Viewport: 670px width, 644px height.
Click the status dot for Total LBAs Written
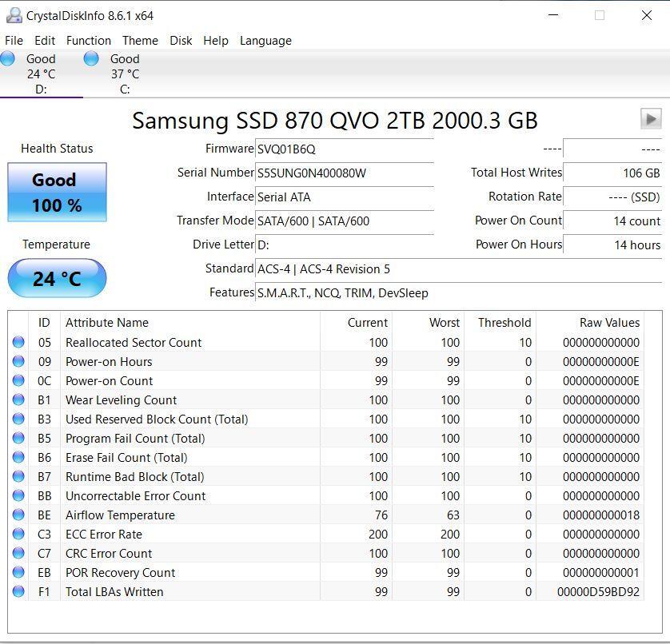pos(18,591)
